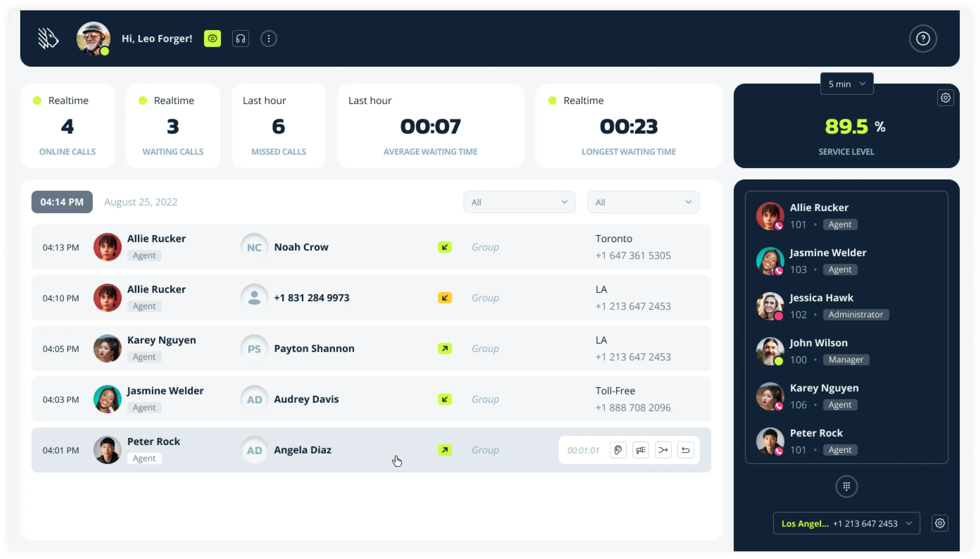Click the help question mark icon
This screenshot has height=559, width=980.
point(922,38)
